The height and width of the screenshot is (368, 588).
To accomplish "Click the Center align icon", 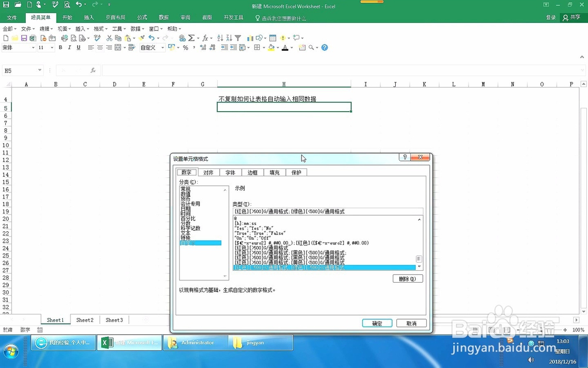I will [100, 48].
